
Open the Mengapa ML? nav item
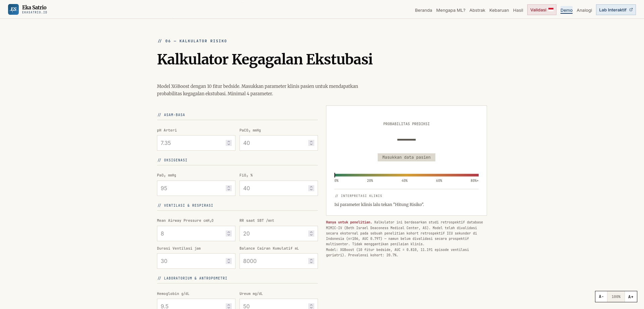[450, 10]
